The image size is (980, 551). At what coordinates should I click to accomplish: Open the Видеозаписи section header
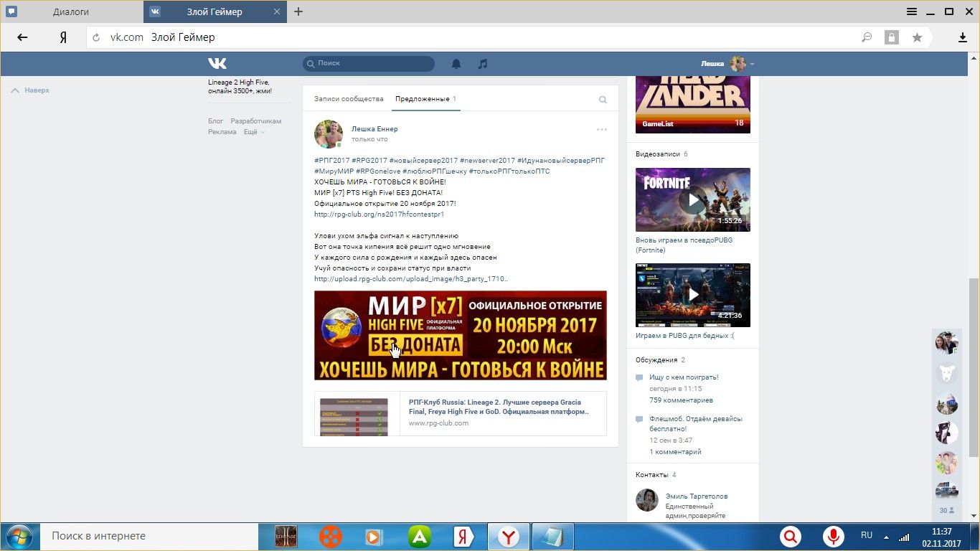click(x=661, y=154)
